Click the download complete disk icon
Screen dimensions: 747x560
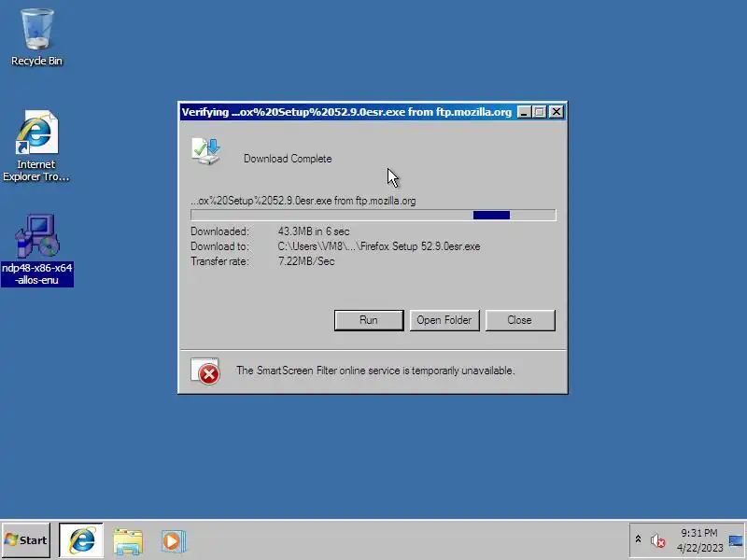[x=205, y=151]
